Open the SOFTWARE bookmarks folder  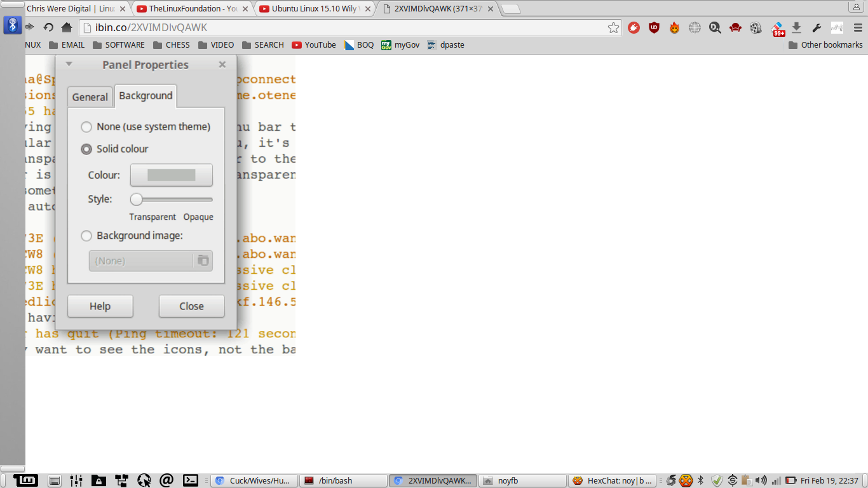pos(119,45)
